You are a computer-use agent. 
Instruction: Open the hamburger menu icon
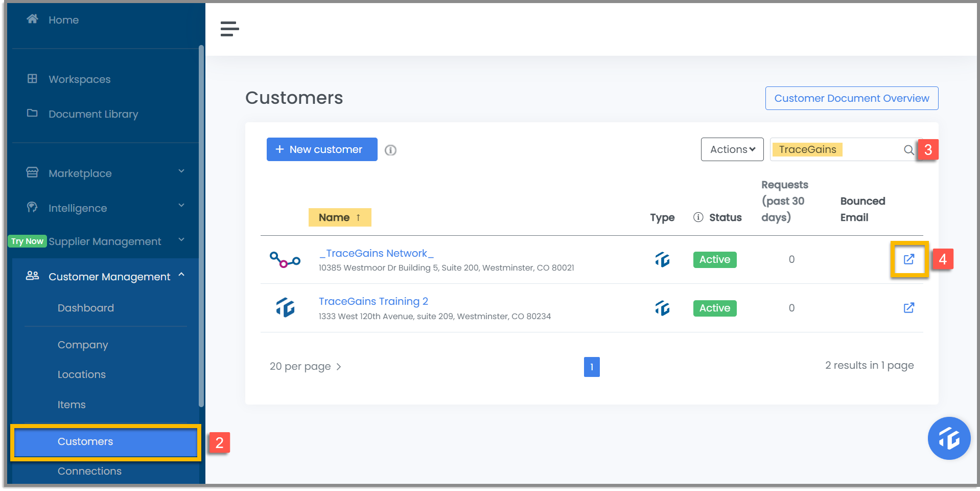(229, 29)
